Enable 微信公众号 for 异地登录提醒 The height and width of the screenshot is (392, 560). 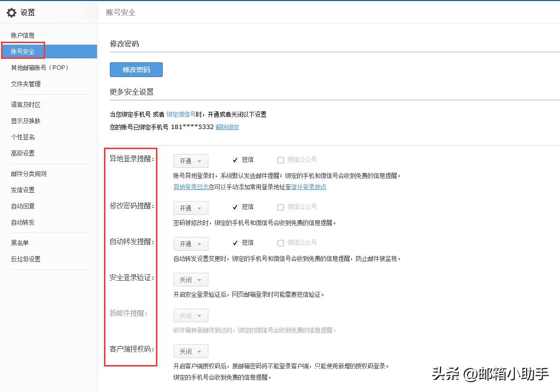[x=280, y=159]
